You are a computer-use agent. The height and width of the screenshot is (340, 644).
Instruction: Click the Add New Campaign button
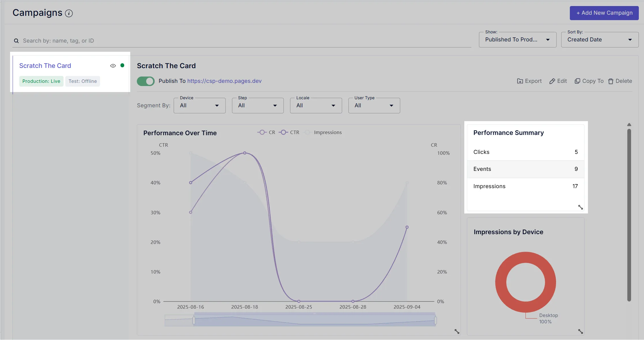point(604,13)
